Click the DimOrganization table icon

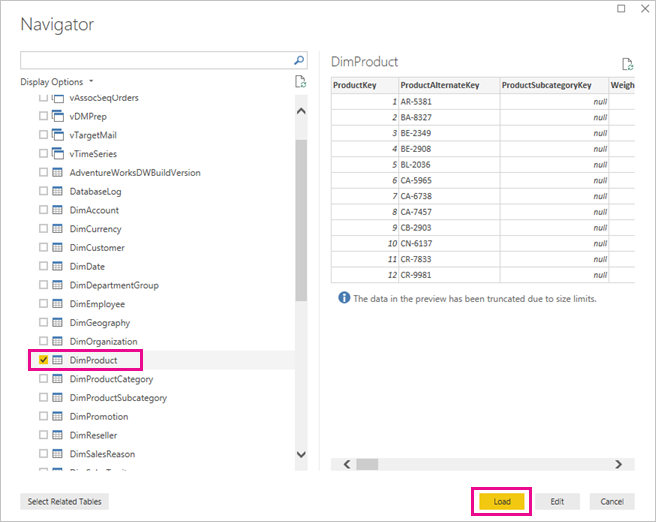(x=57, y=341)
